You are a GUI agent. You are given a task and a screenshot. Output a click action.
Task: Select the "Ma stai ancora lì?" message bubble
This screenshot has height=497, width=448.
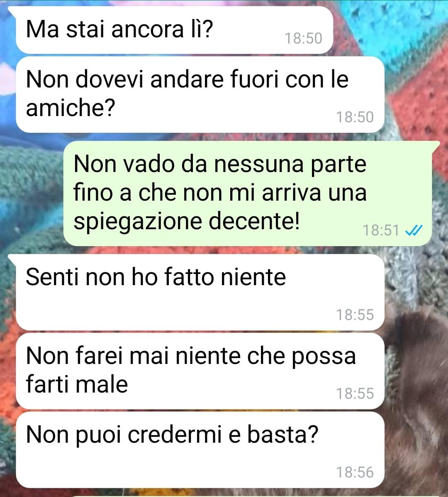tap(174, 30)
